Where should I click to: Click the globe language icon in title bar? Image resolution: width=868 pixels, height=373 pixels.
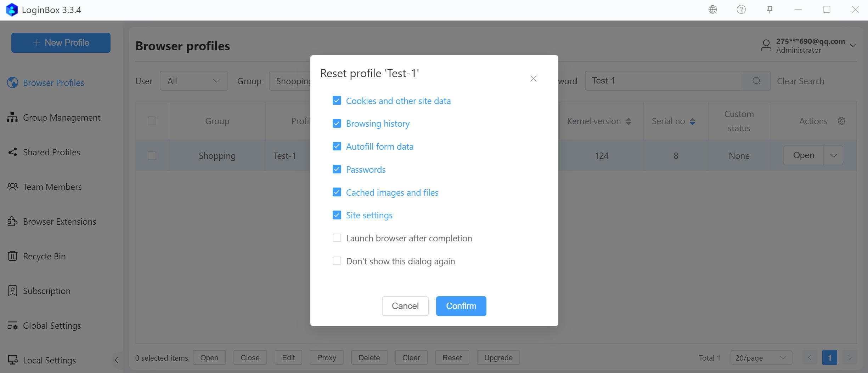coord(712,10)
